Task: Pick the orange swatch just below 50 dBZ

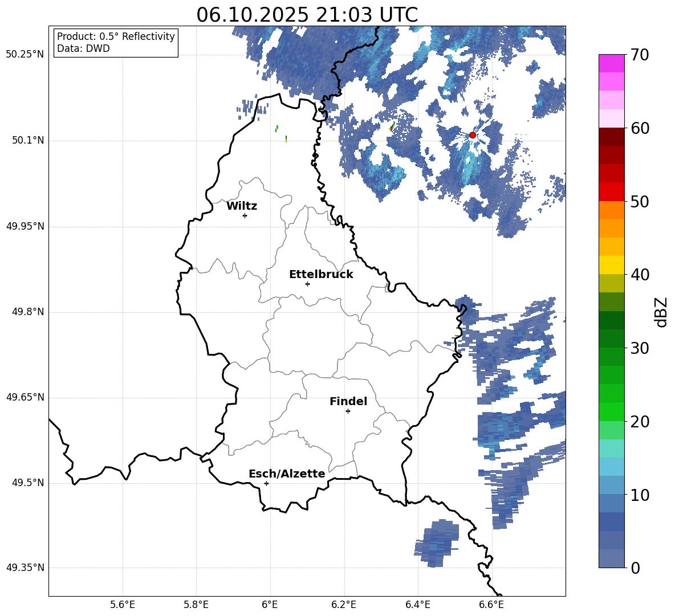Action: pyautogui.click(x=611, y=210)
